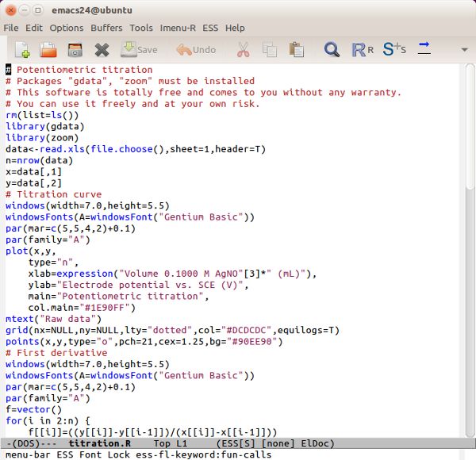Image resolution: width=476 pixels, height=460 pixels.
Task: Start an R process with R icon
Action: 361,50
